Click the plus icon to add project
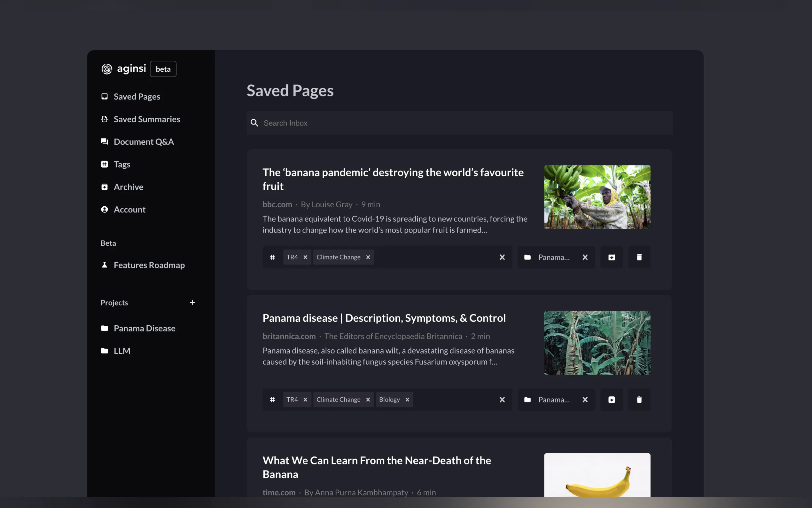Screen dimensions: 812x508 click(192, 302)
